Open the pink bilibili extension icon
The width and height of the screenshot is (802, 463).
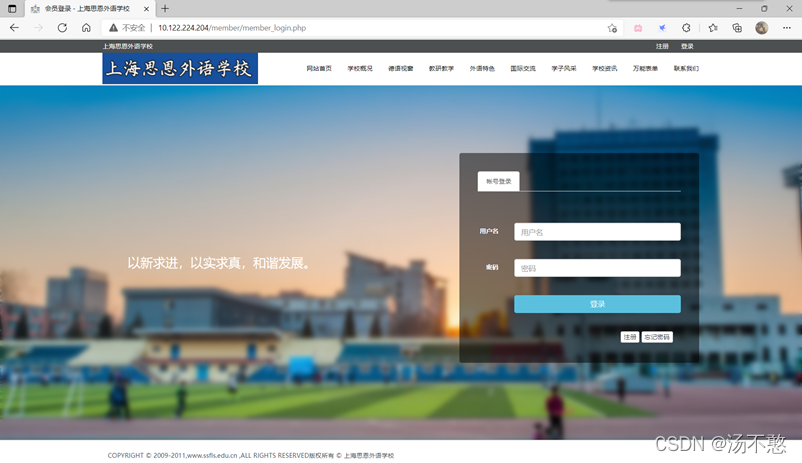(638, 28)
